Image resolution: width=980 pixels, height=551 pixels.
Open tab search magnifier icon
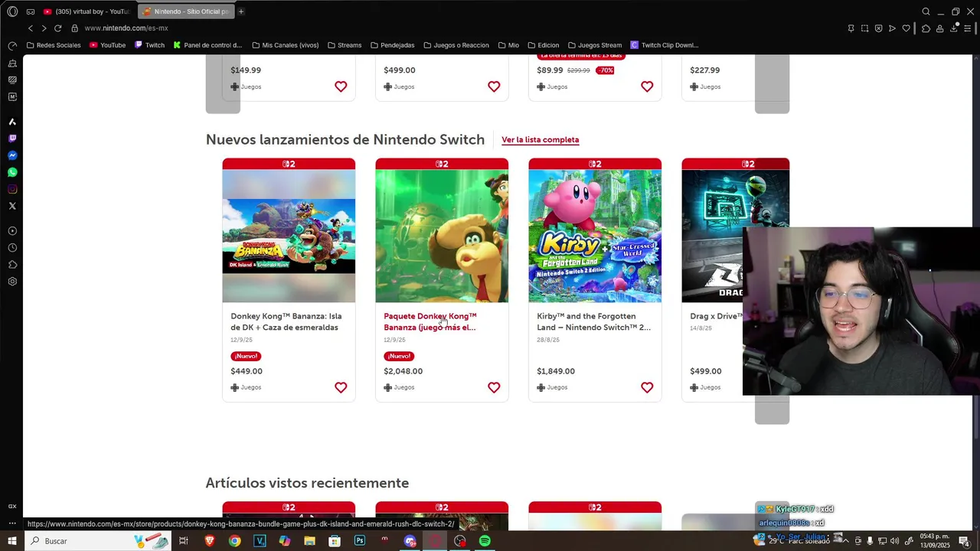point(926,11)
